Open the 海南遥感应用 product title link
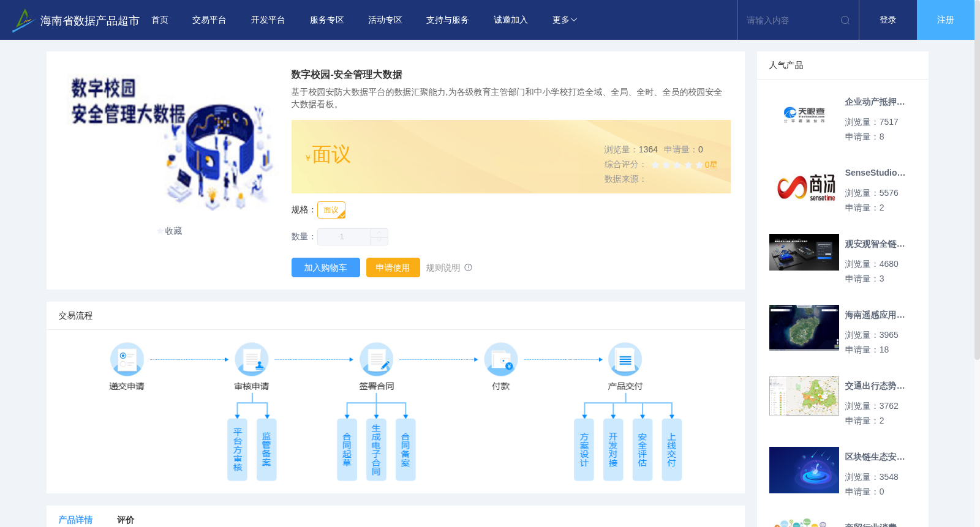Viewport: 980px width, 527px height. pyautogui.click(x=875, y=315)
